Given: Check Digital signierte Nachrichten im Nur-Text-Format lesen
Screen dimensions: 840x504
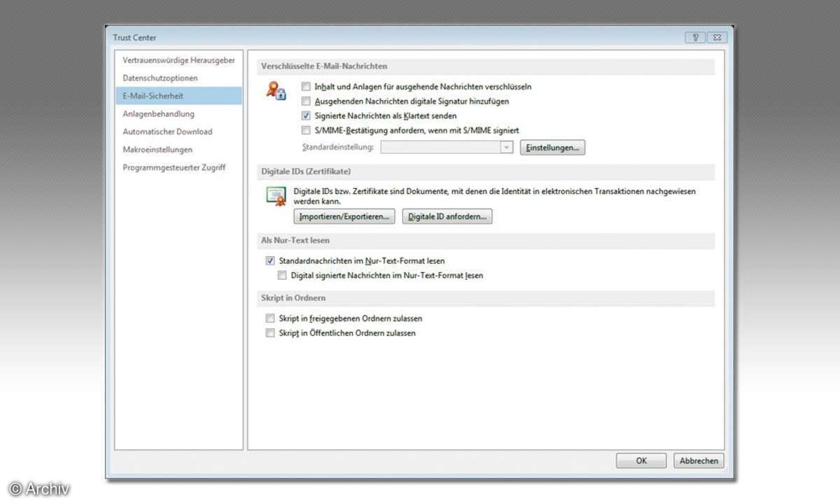Looking at the screenshot, I should point(282,275).
